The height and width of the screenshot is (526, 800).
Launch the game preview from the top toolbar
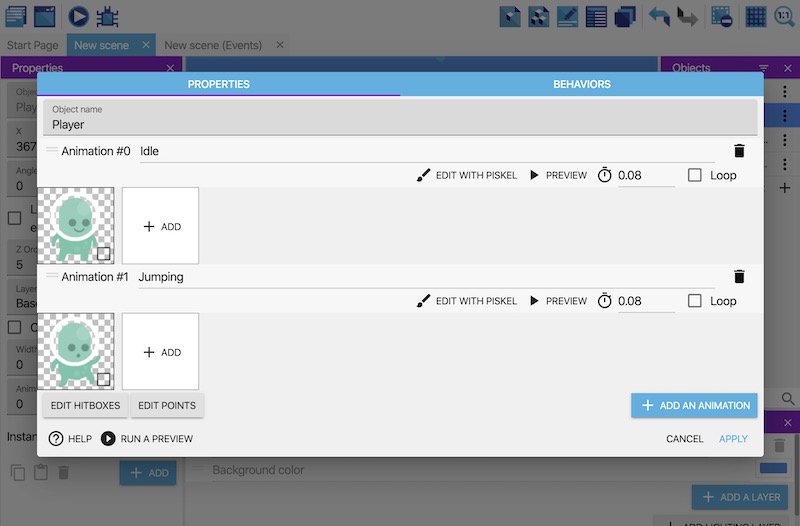tap(78, 16)
